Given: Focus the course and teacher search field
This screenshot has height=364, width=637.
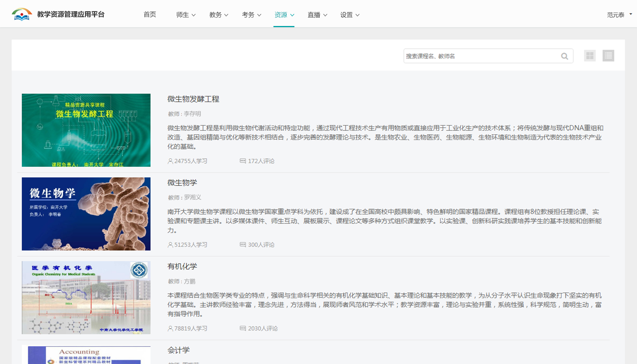Looking at the screenshot, I should click(x=481, y=56).
